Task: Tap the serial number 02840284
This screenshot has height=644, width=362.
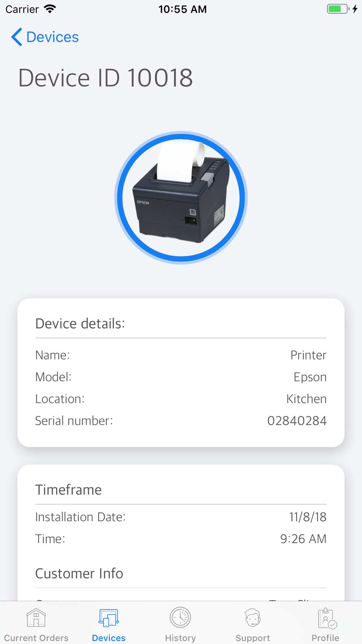Action: pos(297,421)
